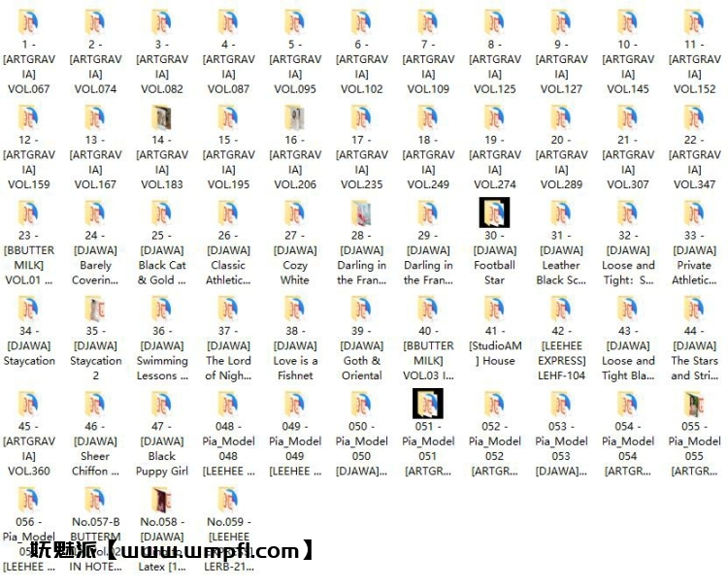Select label '47 - [DJAWA] Black Puppy Girl'
The width and height of the screenshot is (728, 587).
(161, 448)
